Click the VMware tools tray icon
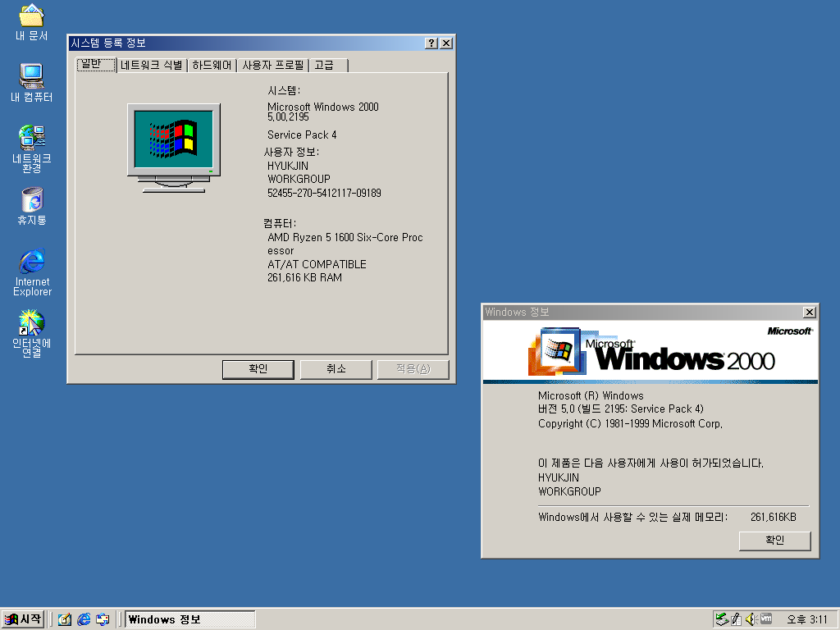840x630 pixels. click(x=766, y=619)
